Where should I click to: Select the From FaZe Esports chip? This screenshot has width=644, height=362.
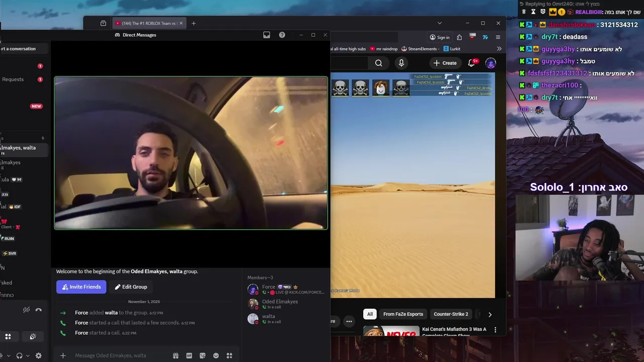pos(403,314)
